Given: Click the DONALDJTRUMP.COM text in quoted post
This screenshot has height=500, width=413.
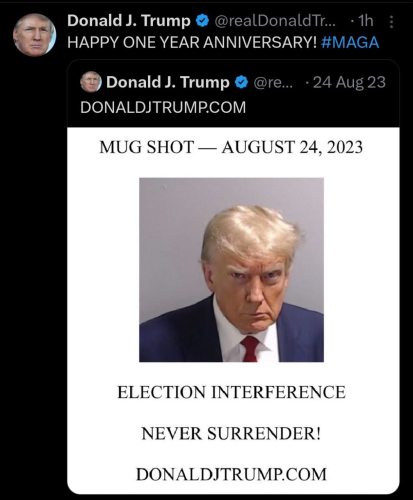Looking at the screenshot, I should point(163,107).
